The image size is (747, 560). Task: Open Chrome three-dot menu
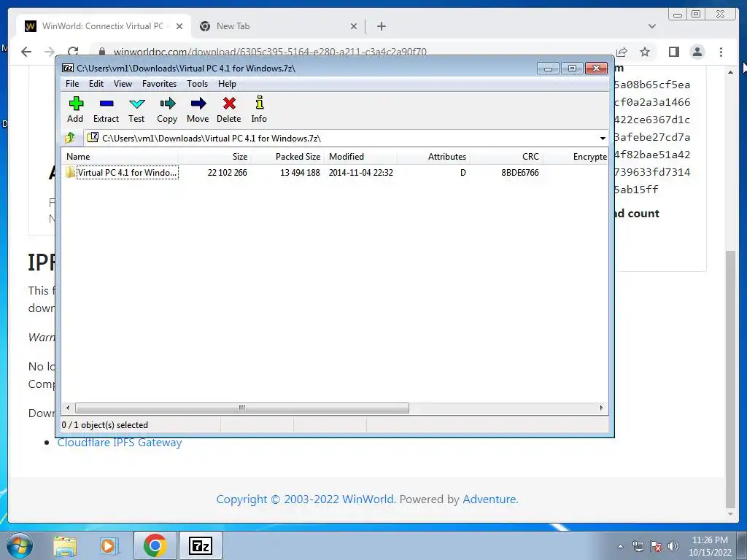[721, 52]
